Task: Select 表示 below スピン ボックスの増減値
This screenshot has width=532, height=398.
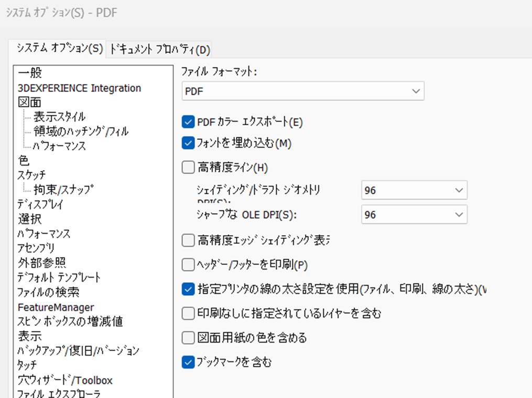Action: click(x=29, y=336)
